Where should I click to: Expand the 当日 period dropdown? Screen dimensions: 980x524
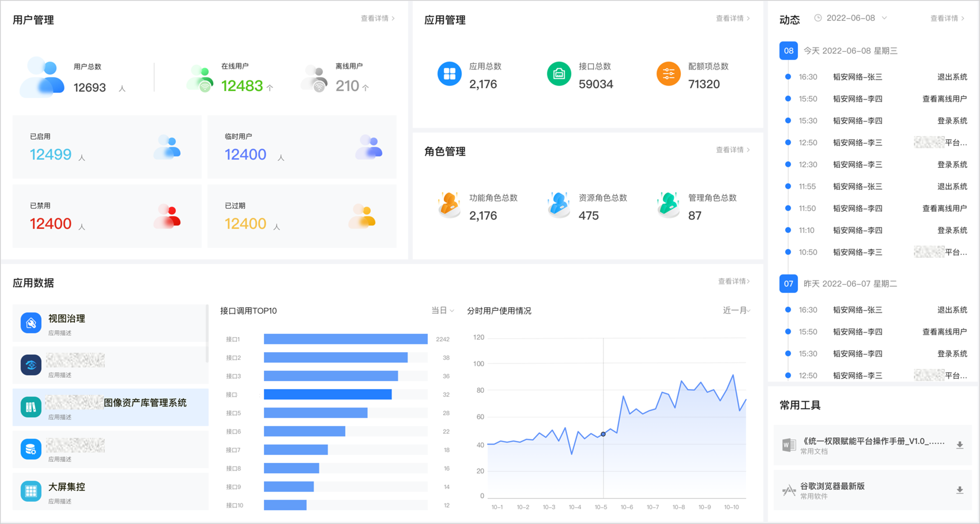(x=443, y=311)
